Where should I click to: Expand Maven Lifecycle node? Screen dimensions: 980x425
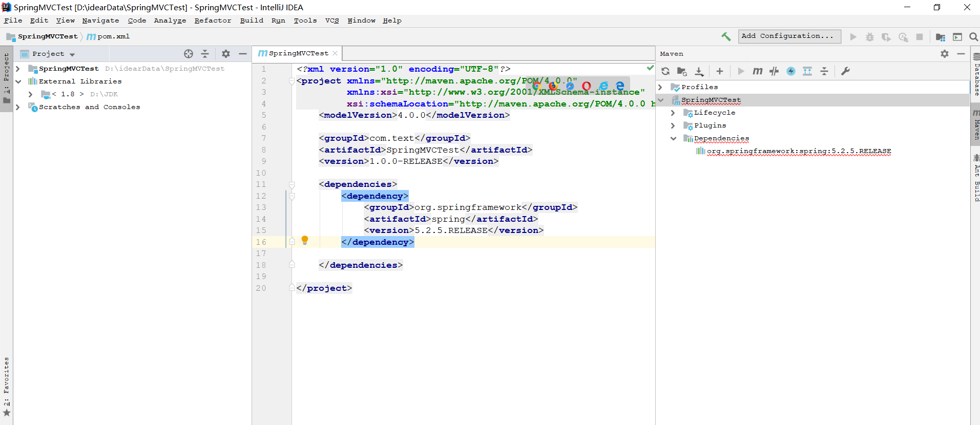[x=673, y=113]
